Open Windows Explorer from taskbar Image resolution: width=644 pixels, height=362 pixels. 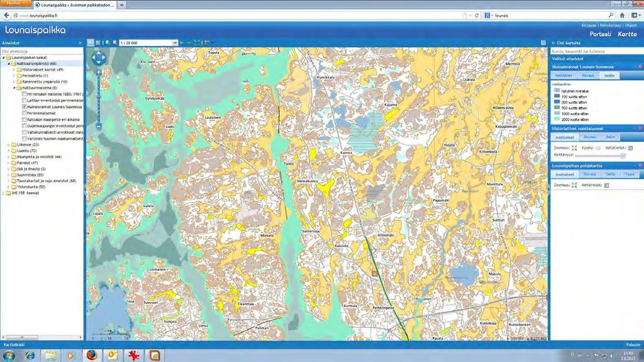click(50, 356)
